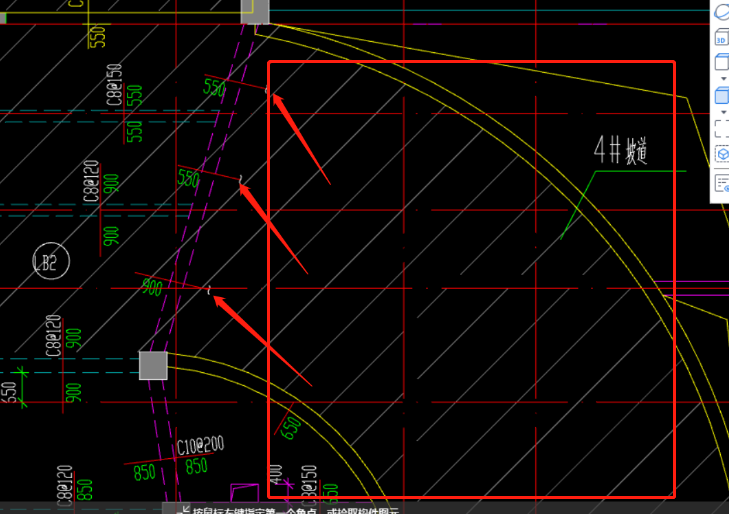
Task: Open the list-with-eye display settings icon
Action: click(x=722, y=183)
